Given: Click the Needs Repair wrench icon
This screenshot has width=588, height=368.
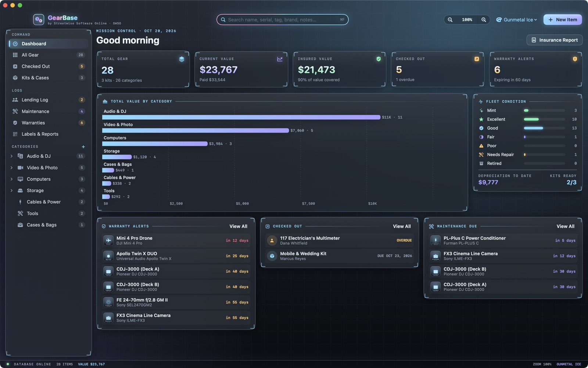Looking at the screenshot, I should click(x=481, y=155).
